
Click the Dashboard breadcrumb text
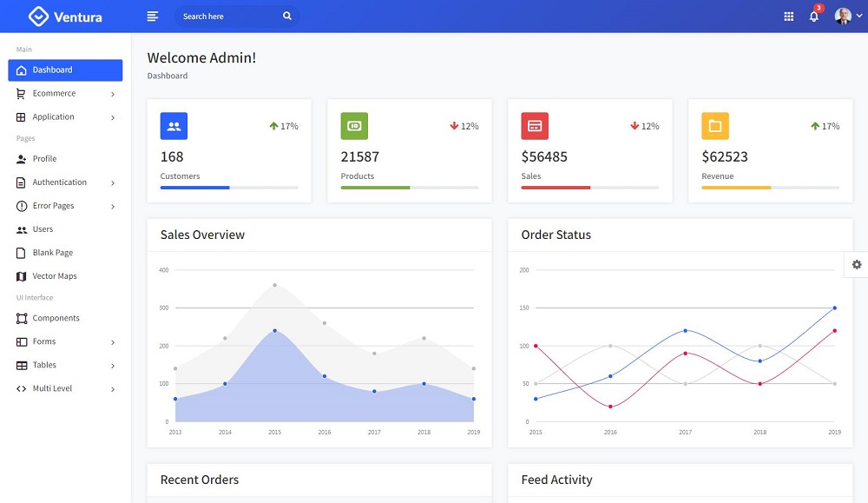click(x=168, y=76)
